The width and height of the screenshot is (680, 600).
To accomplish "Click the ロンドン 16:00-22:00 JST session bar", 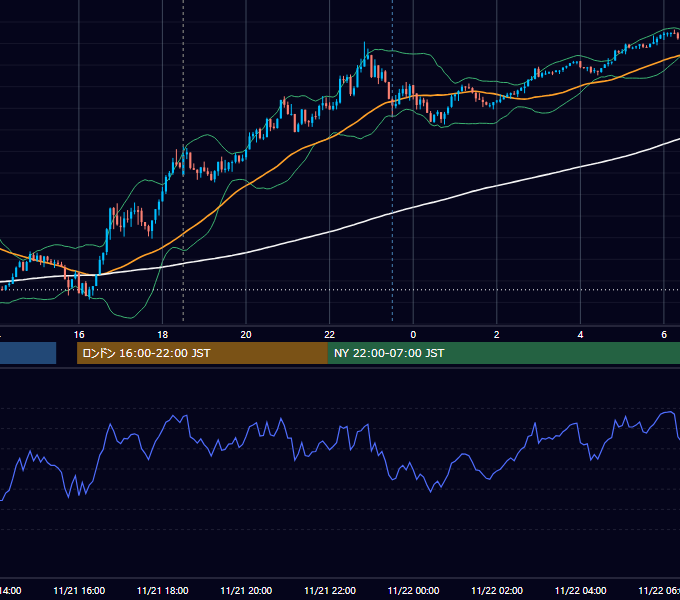I will tap(202, 353).
